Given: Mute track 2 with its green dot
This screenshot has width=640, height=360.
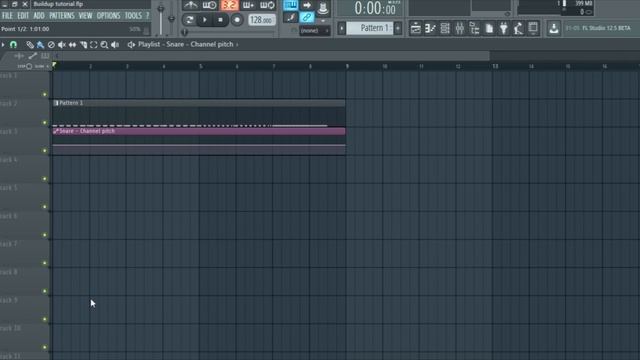Looking at the screenshot, I should click(x=45, y=122).
